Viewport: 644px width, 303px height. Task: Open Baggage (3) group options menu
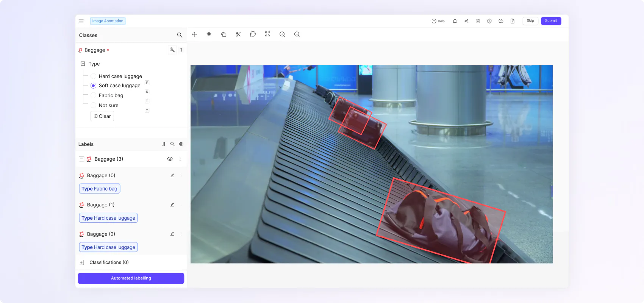[180, 159]
